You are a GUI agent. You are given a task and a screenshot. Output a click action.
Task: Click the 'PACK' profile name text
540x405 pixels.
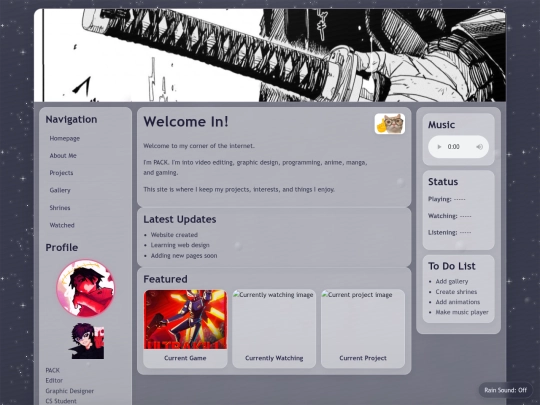tap(52, 370)
